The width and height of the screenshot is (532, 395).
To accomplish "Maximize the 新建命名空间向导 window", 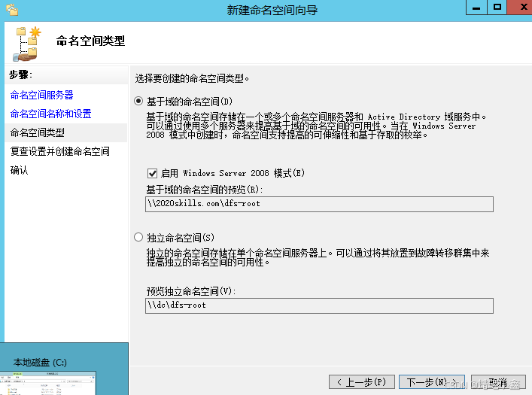I will [497, 8].
